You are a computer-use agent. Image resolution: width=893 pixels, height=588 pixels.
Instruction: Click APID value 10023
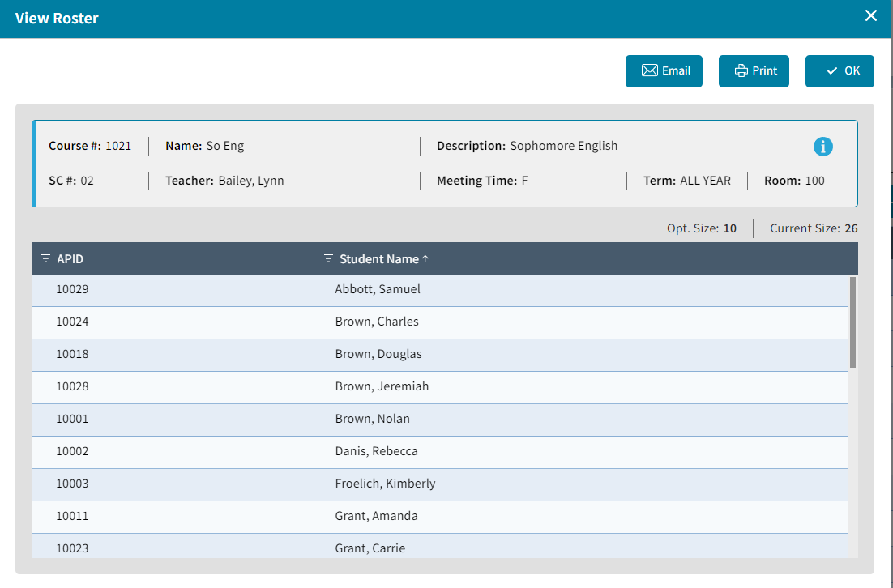click(72, 549)
